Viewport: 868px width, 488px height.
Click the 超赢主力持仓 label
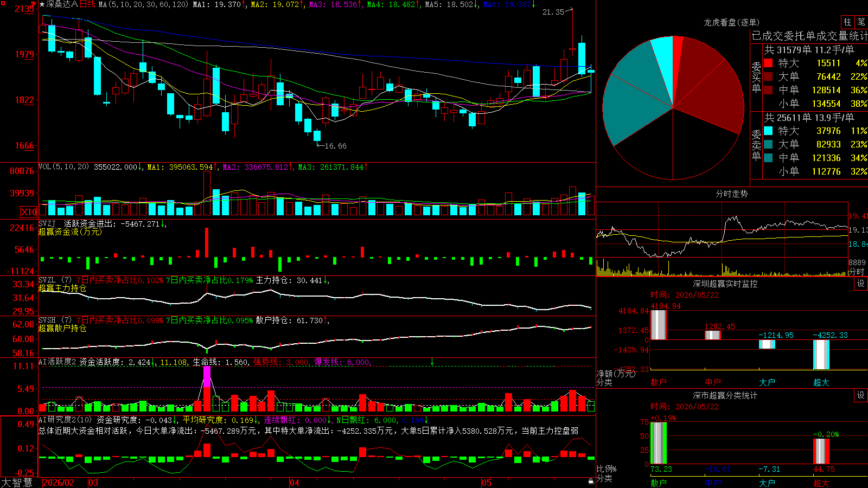click(x=62, y=288)
